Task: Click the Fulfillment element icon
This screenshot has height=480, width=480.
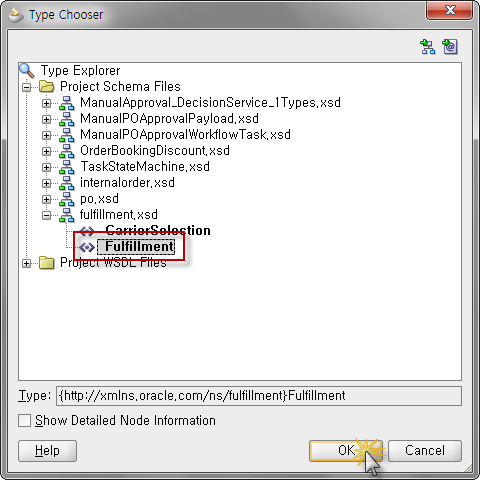Action: tap(87, 247)
